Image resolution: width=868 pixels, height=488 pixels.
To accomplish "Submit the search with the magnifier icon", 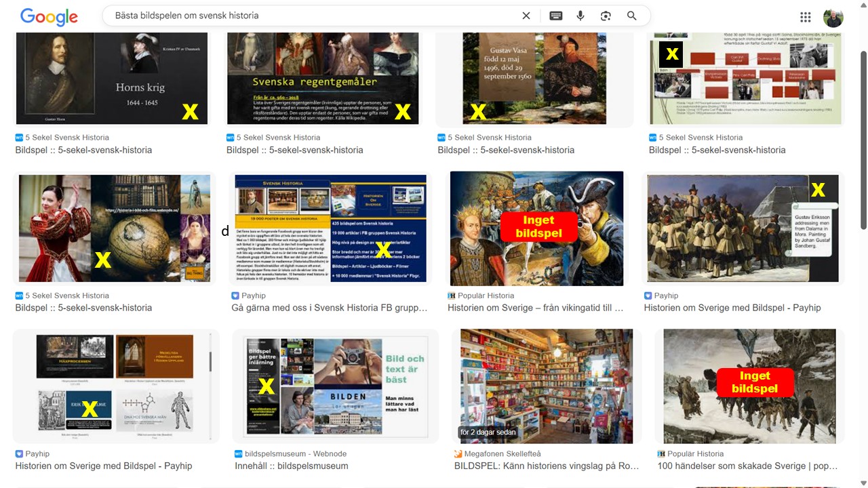I will click(x=632, y=16).
